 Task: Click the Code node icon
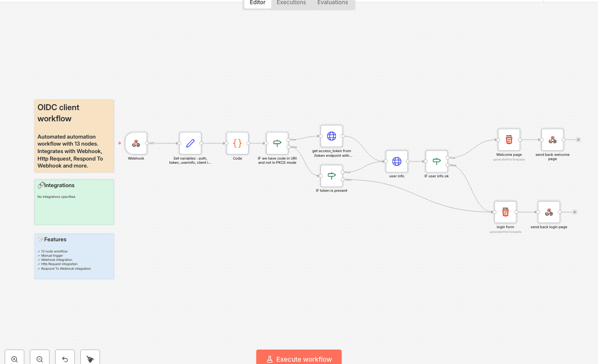click(237, 143)
